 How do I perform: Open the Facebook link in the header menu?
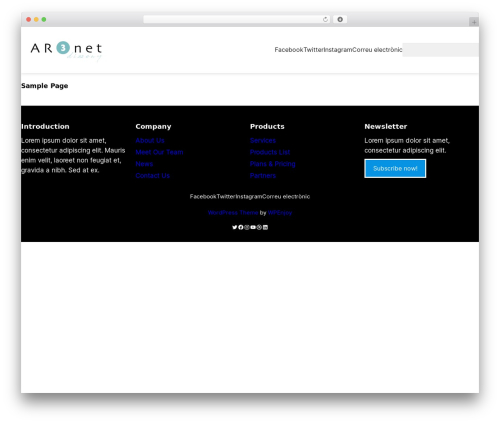289,50
